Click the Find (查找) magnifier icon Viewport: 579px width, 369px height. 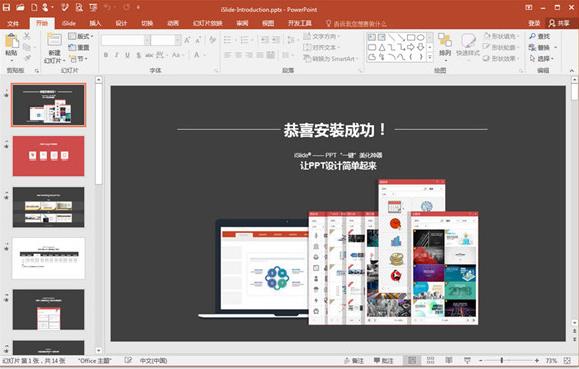532,36
